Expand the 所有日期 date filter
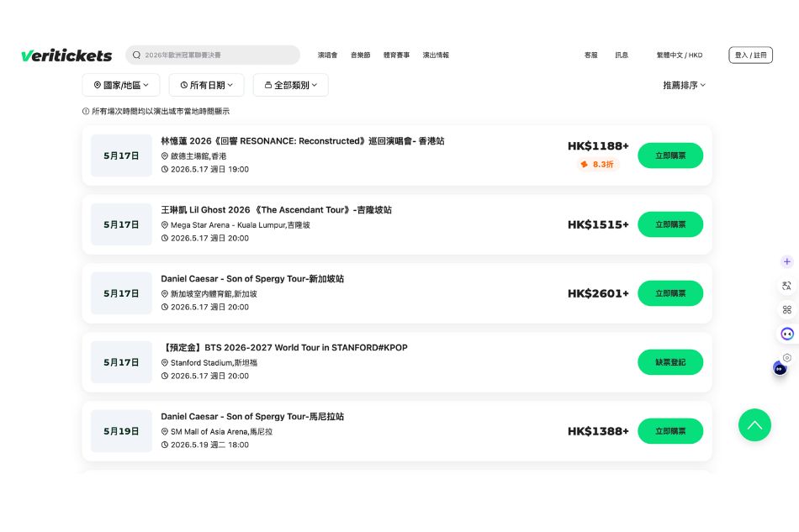 coord(206,85)
